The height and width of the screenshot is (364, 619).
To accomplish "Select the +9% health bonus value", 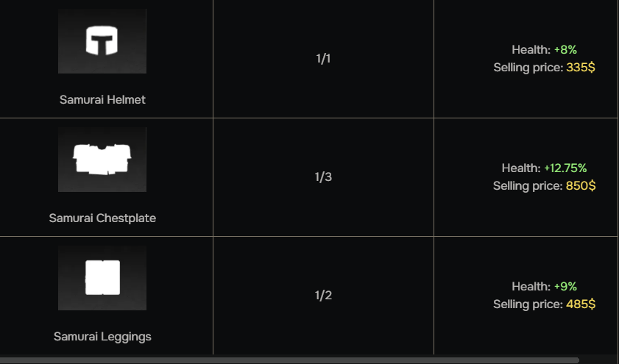I will [565, 287].
